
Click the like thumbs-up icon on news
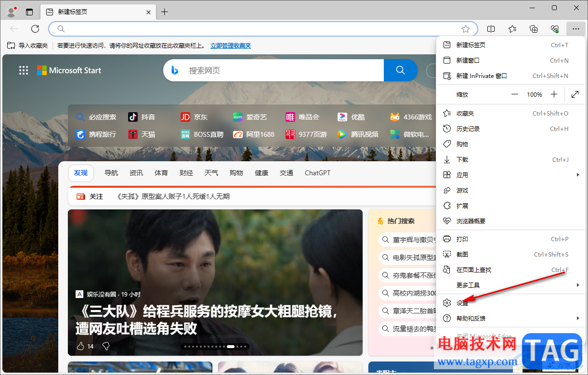click(80, 346)
